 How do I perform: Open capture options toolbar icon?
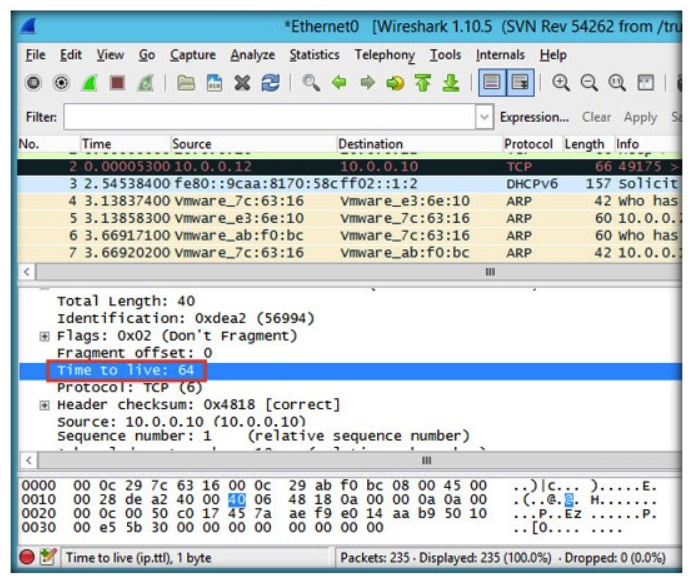(x=61, y=83)
